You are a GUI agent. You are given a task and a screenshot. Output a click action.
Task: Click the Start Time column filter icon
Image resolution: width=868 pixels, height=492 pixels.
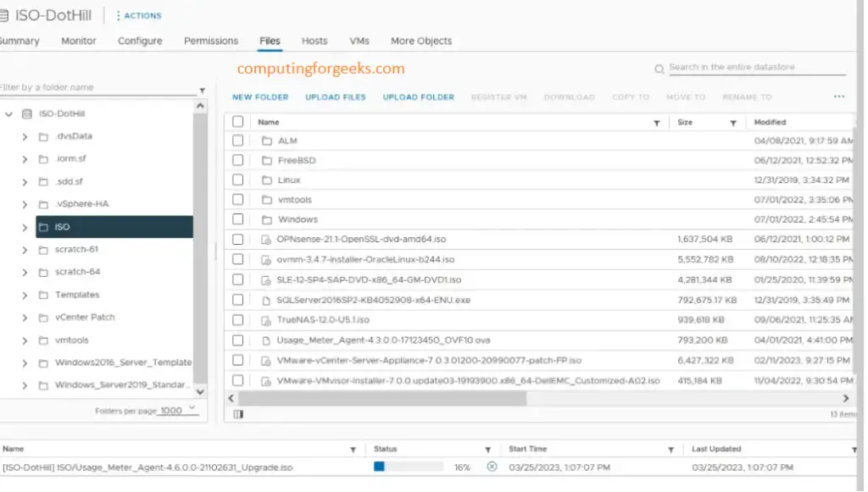(x=670, y=450)
